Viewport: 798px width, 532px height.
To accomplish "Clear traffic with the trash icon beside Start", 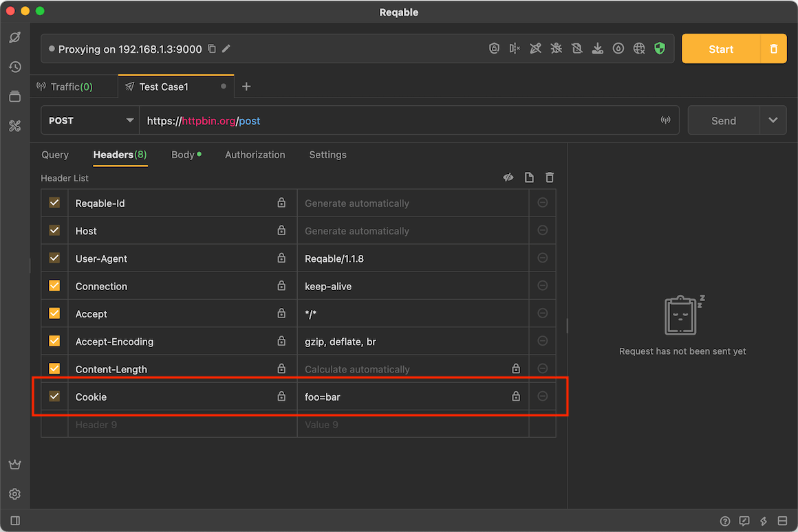I will (x=773, y=49).
